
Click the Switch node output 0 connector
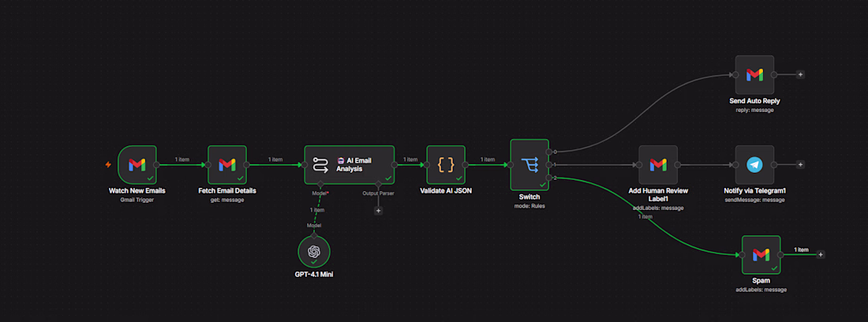click(x=548, y=152)
